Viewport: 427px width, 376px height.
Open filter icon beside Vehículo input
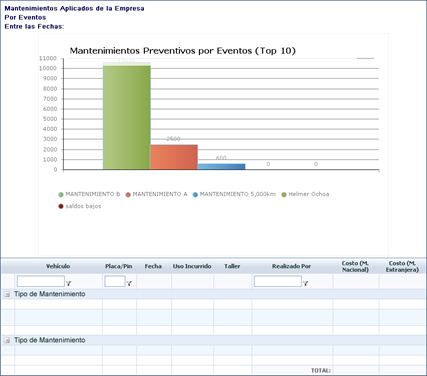(69, 283)
